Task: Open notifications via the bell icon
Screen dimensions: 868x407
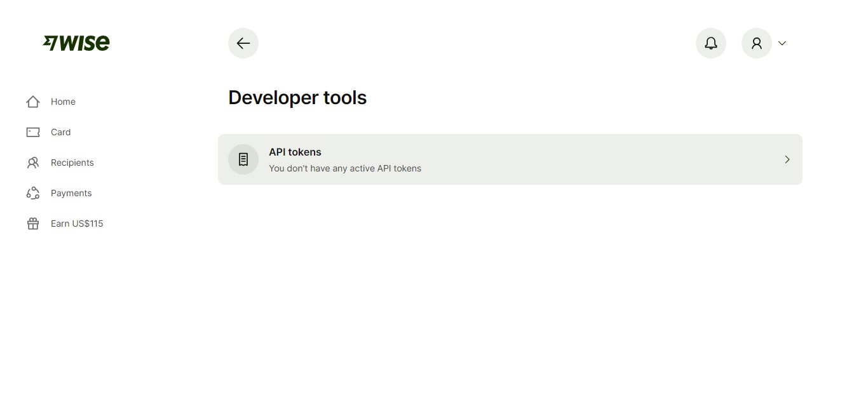Action: pyautogui.click(x=710, y=43)
